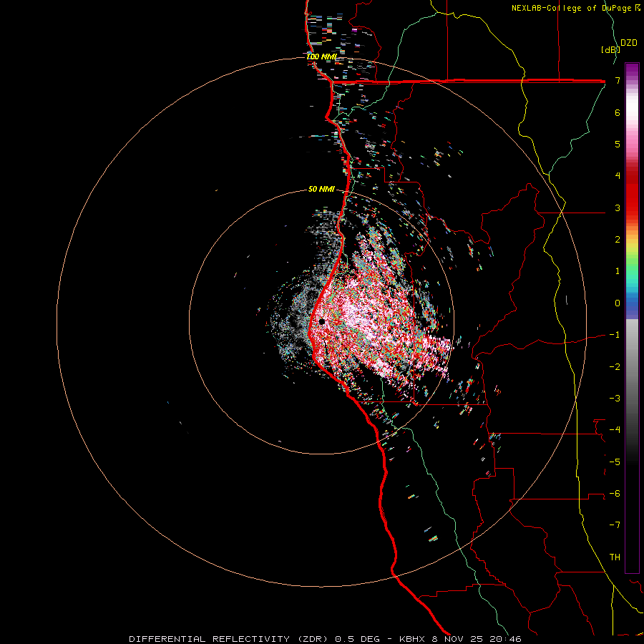Select the 7 dB scale label
Image resolution: width=644 pixels, height=644 pixels.
point(618,80)
